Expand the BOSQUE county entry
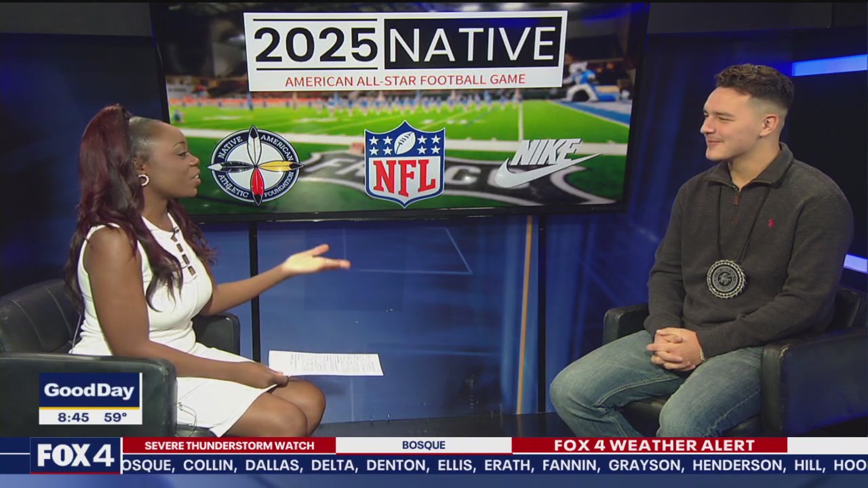Image resolution: width=868 pixels, height=488 pixels. coord(424,445)
